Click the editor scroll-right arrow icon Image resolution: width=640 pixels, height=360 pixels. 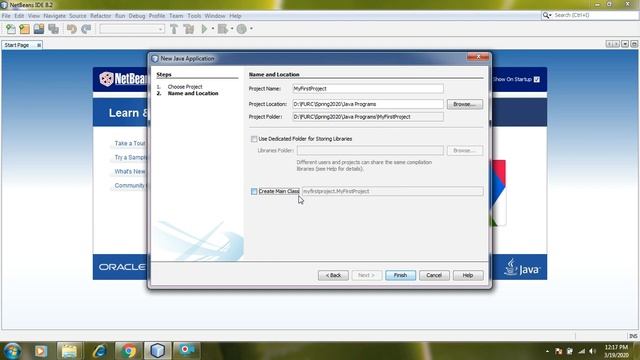coord(616,44)
